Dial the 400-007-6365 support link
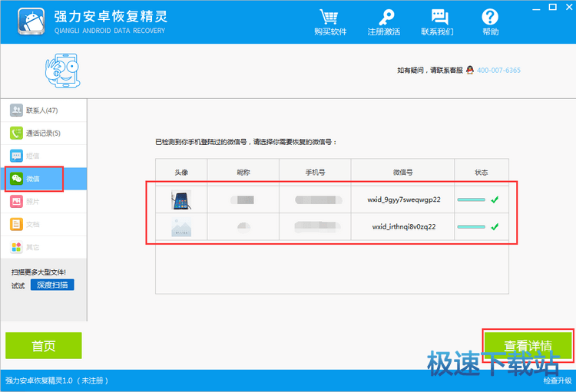Viewport: 576px width, 392px height. (498, 70)
